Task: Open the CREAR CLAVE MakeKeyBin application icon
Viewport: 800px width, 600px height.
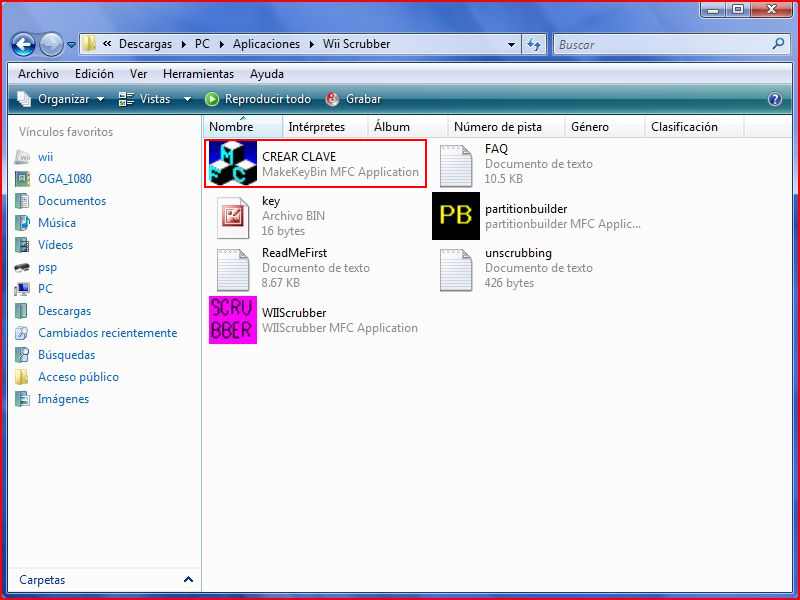Action: coord(233,163)
